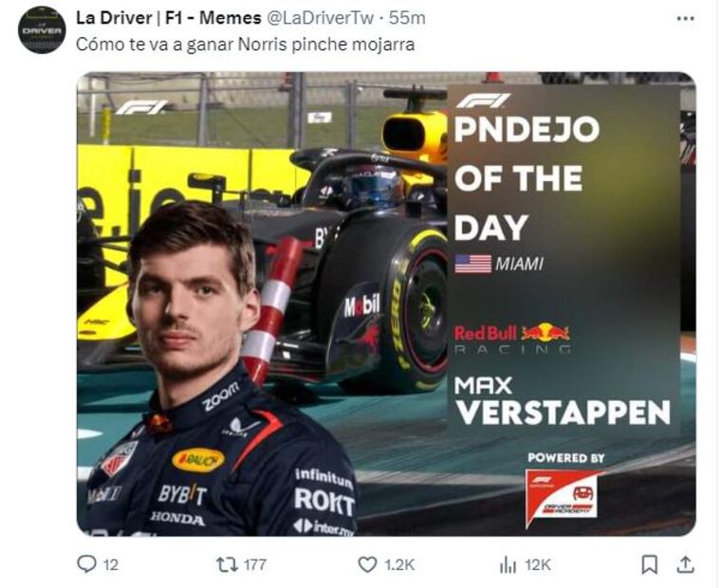
Task: Click the tweet text about Norris
Action: 245,44
